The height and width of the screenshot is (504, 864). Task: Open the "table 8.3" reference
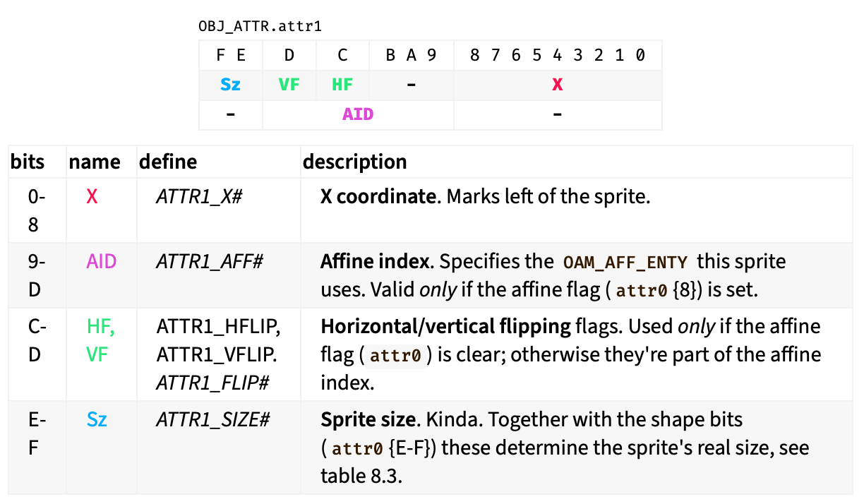click(x=361, y=475)
